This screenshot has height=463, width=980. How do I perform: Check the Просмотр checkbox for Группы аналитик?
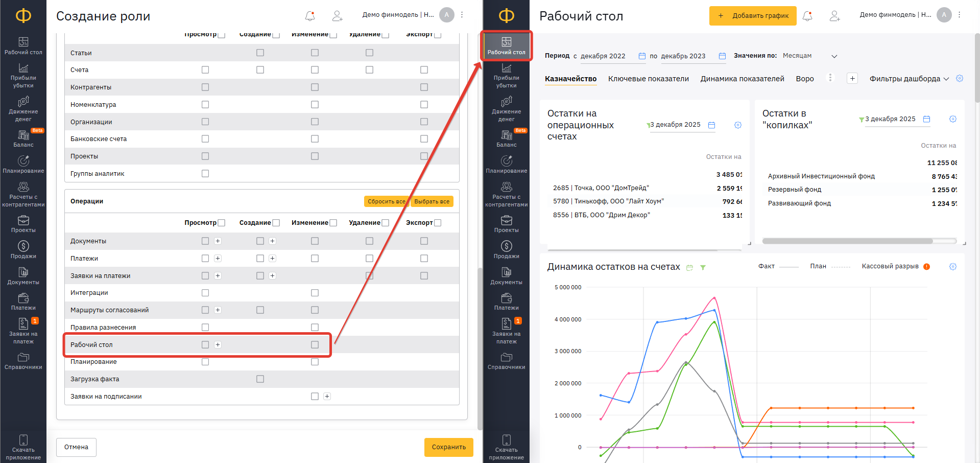point(205,174)
